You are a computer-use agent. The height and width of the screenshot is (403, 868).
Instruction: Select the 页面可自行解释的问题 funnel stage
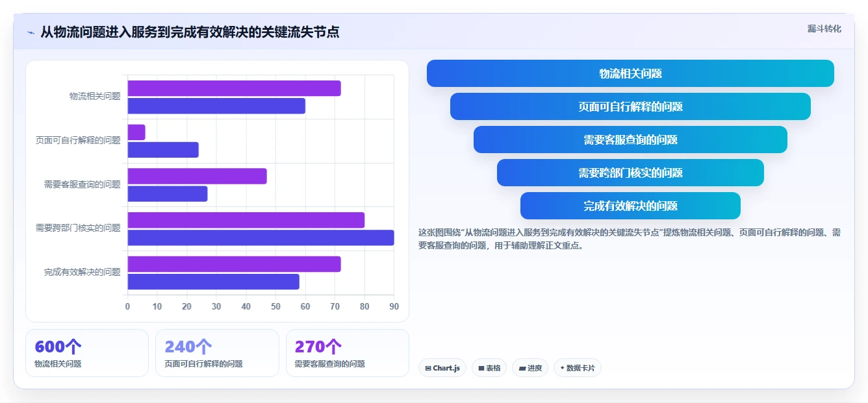point(630,106)
